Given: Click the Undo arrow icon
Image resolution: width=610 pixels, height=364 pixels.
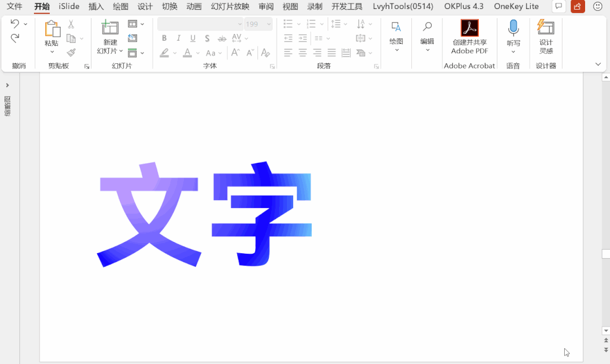Looking at the screenshot, I should [14, 24].
